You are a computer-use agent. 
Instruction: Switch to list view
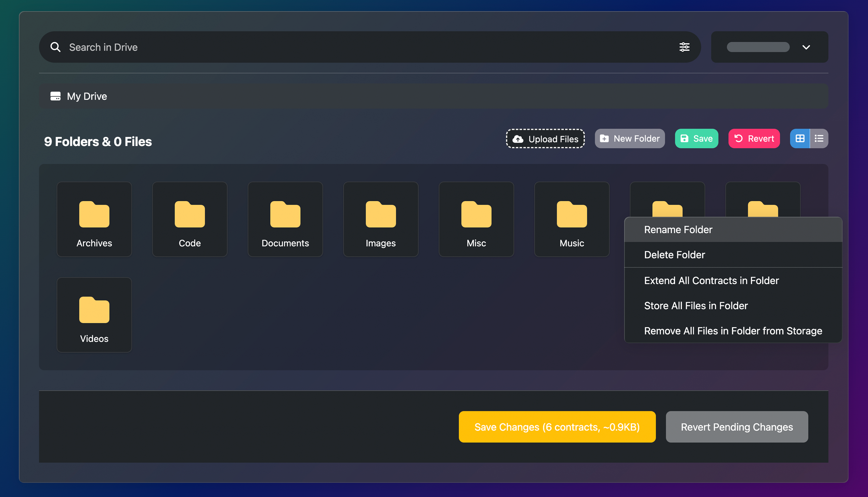[819, 139]
